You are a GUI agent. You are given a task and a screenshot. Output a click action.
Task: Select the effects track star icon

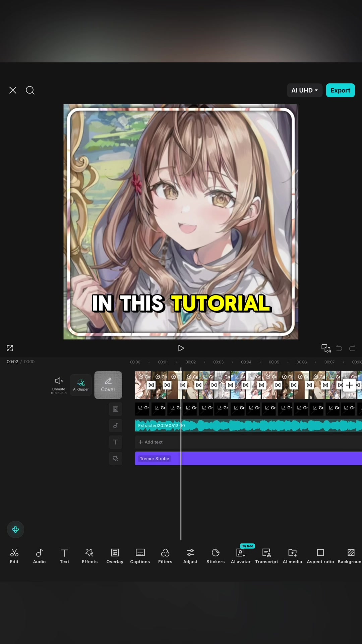116,459
